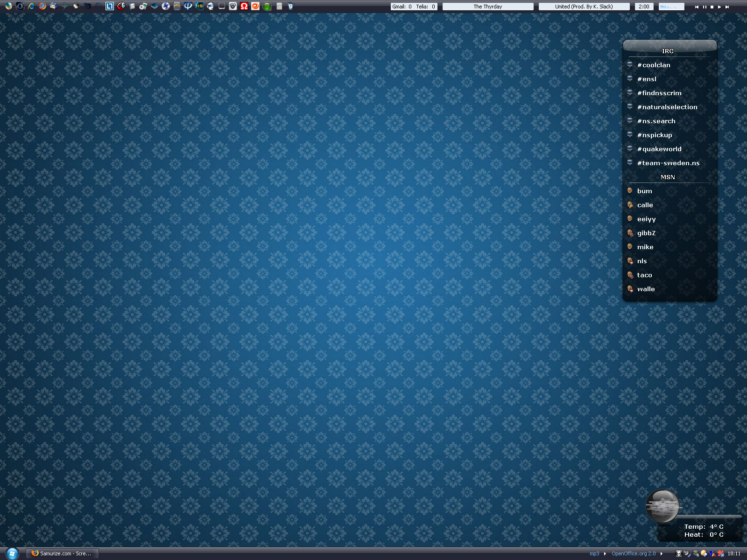
Task: Click the 'United (Prod. By K. Slack)' title field
Action: click(584, 7)
